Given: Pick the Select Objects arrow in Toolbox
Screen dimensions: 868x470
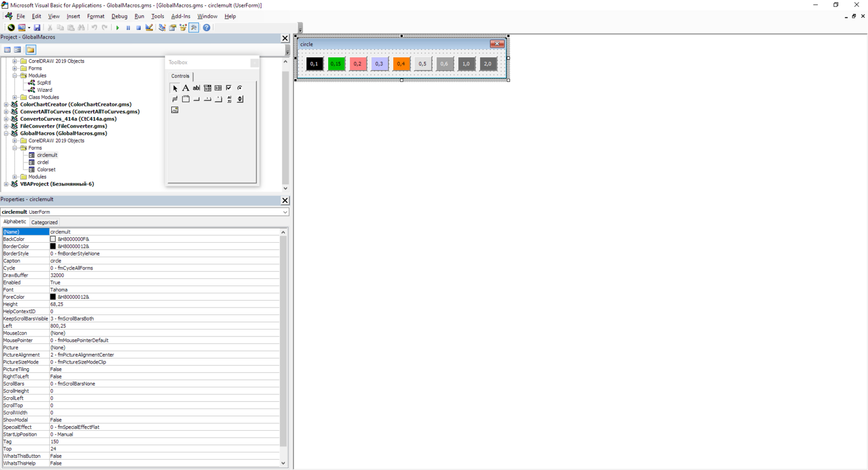Looking at the screenshot, I should click(x=175, y=88).
